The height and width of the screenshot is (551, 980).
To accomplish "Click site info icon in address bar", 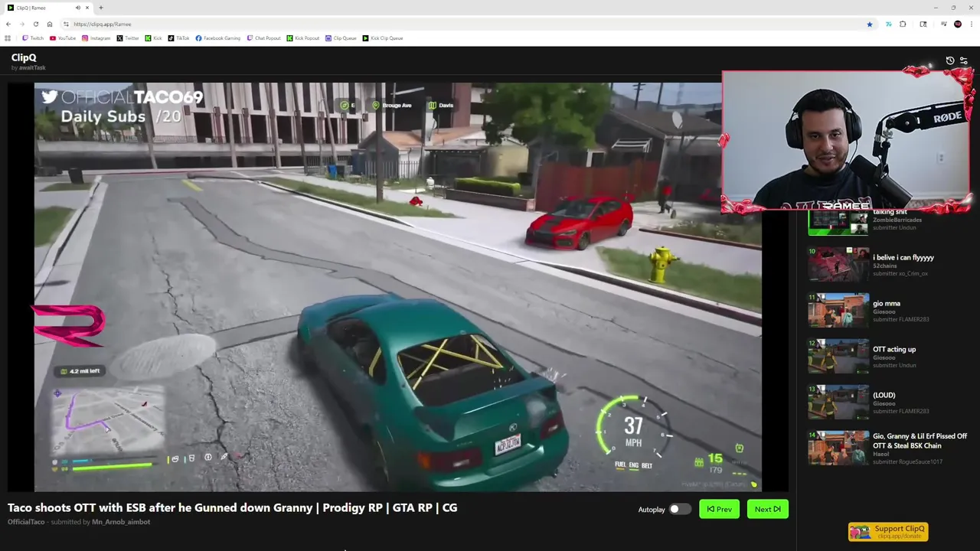I will [x=66, y=24].
